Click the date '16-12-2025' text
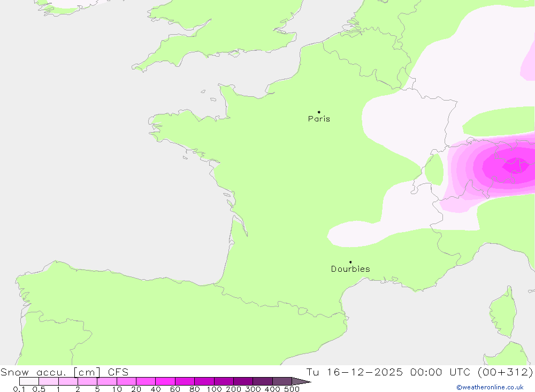The image size is (535, 392). [x=365, y=372]
